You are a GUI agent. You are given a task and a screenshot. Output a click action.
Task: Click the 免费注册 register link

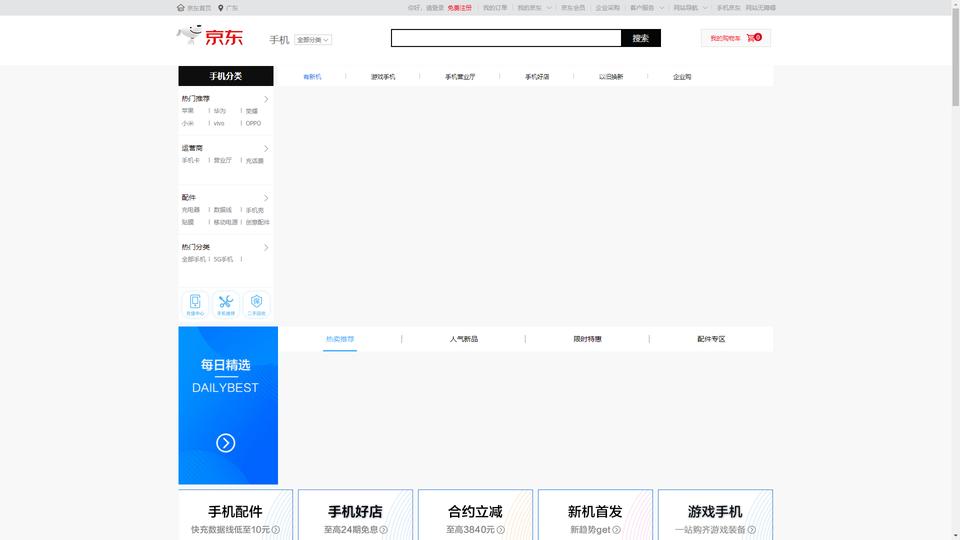click(x=459, y=8)
